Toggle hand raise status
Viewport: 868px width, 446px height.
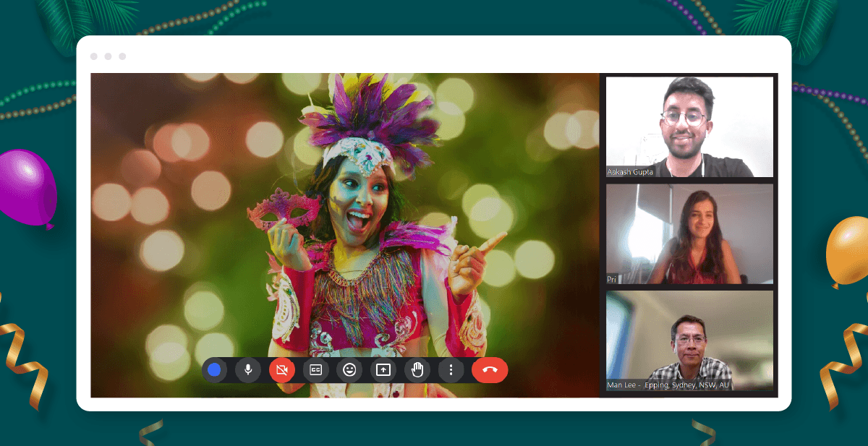(417, 370)
